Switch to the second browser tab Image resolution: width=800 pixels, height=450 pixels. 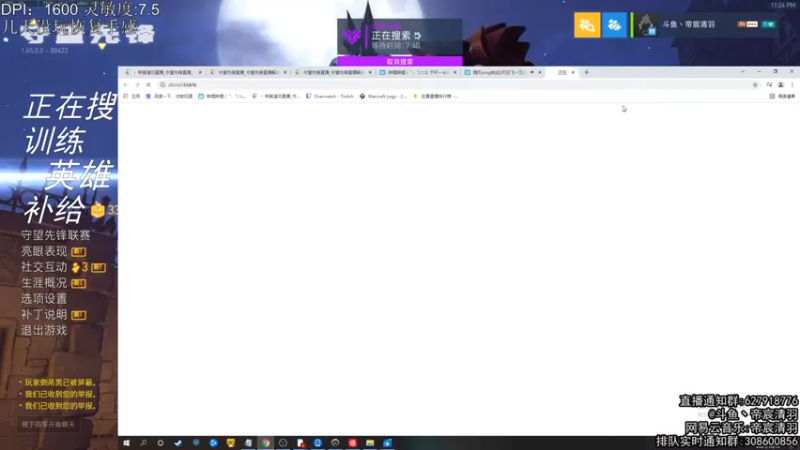coord(248,72)
